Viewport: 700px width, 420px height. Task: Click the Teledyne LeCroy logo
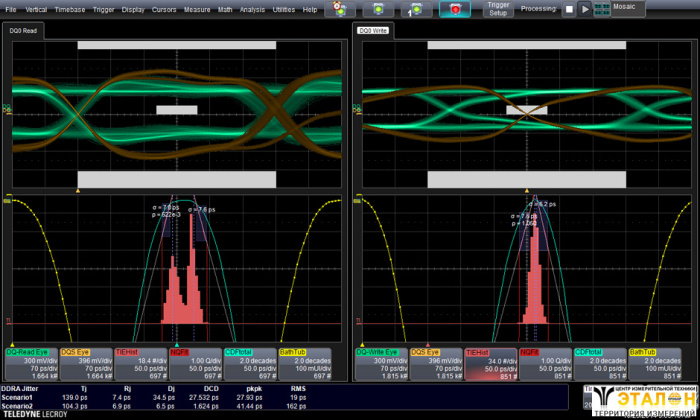[35, 413]
